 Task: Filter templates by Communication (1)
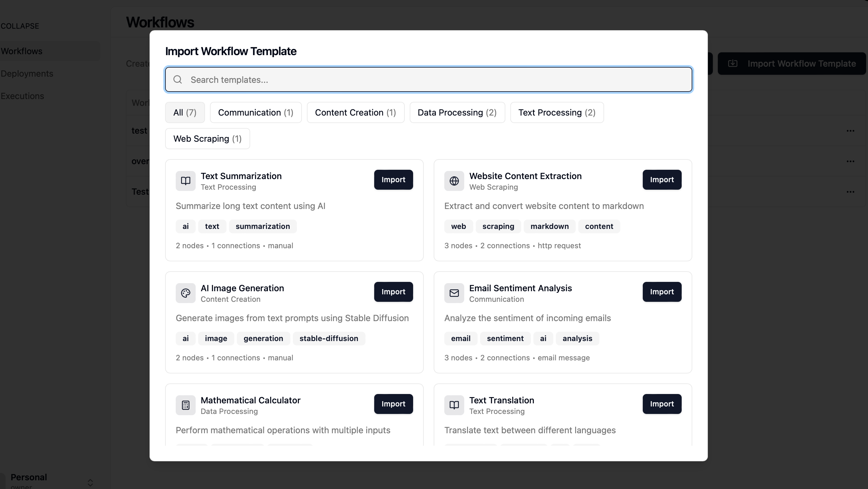pyautogui.click(x=255, y=112)
